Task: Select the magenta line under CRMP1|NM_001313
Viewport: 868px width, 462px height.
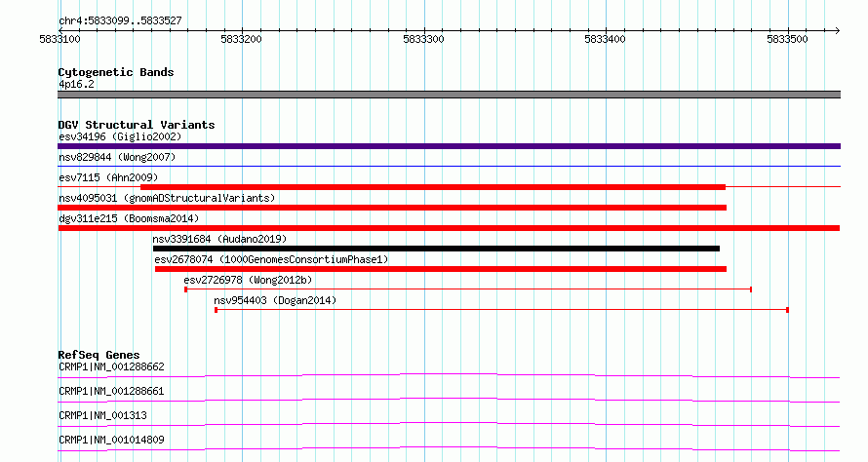Action: pyautogui.click(x=449, y=424)
